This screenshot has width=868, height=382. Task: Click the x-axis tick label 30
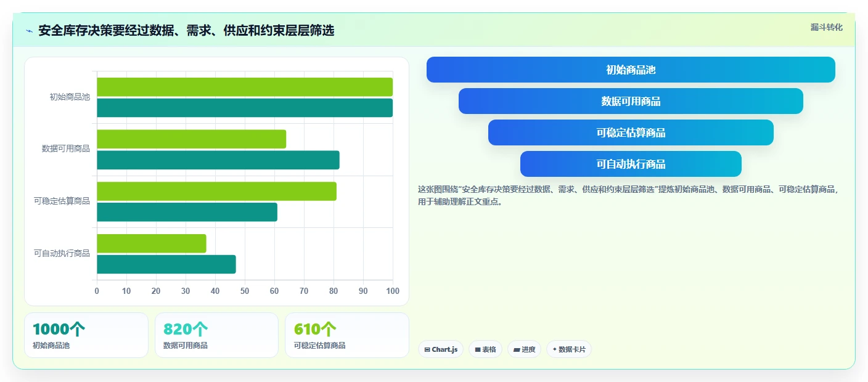coord(186,291)
